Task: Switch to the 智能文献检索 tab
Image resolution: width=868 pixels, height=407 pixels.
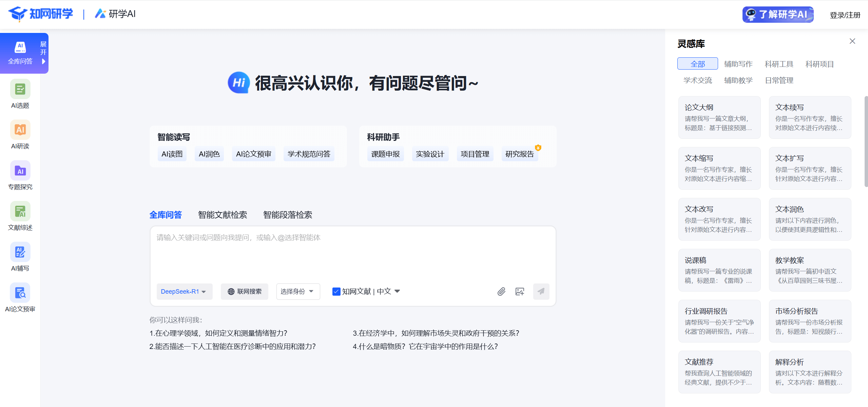Action: (222, 215)
